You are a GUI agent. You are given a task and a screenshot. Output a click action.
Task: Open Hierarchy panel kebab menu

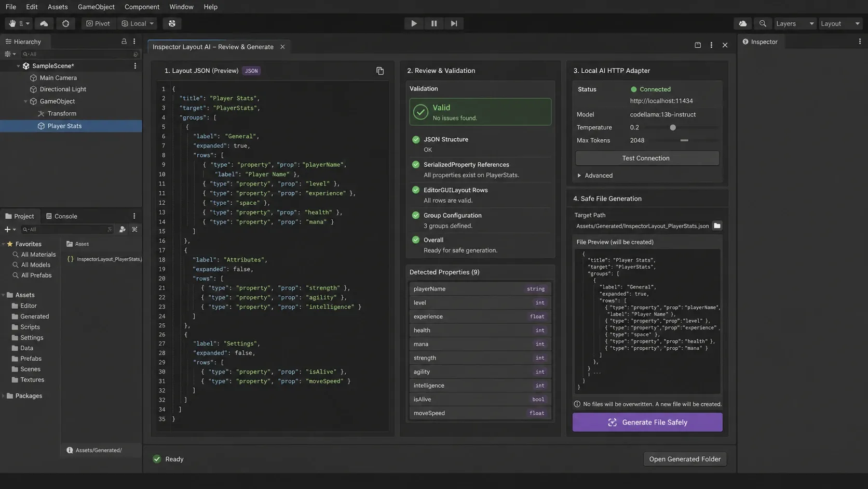coord(134,42)
